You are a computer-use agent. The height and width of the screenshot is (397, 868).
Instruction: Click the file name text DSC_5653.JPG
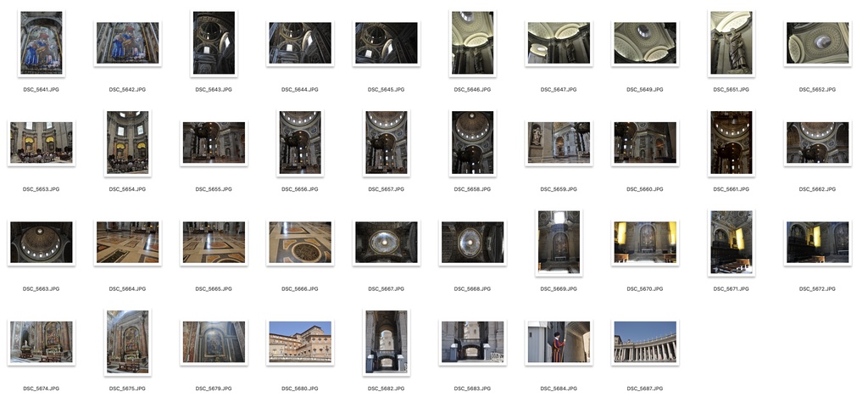click(x=42, y=189)
